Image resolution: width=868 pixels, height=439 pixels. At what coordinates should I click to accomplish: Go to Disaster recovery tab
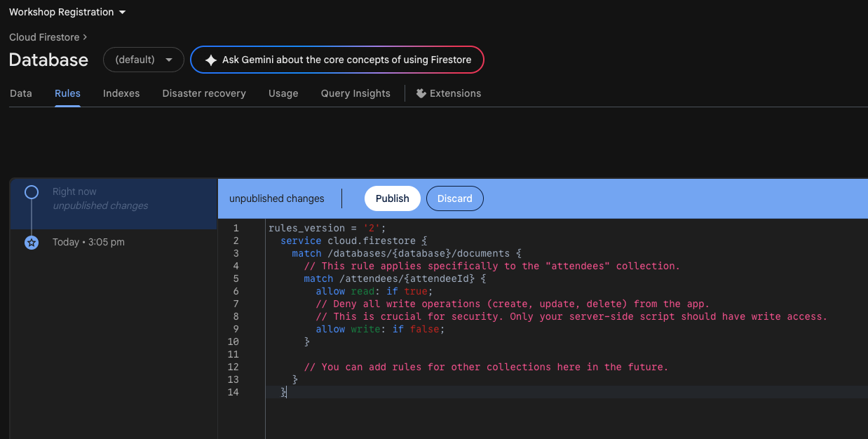(x=204, y=93)
